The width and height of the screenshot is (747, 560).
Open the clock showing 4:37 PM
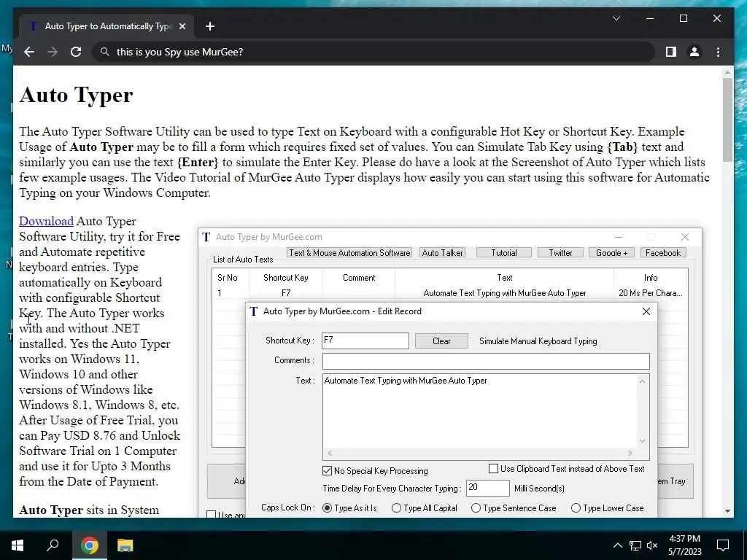click(x=684, y=545)
